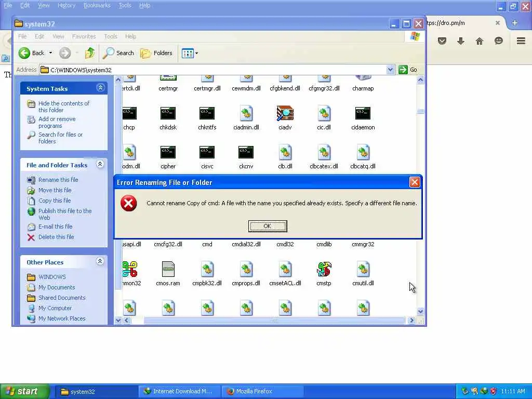Select the cmsetACL.dll file icon
Screen dimensions: 532x399
pos(285,270)
